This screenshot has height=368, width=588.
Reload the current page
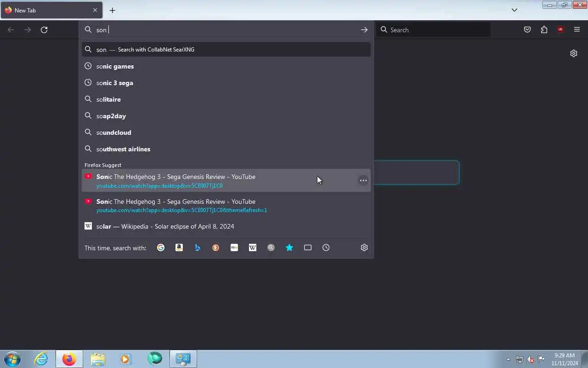click(44, 30)
